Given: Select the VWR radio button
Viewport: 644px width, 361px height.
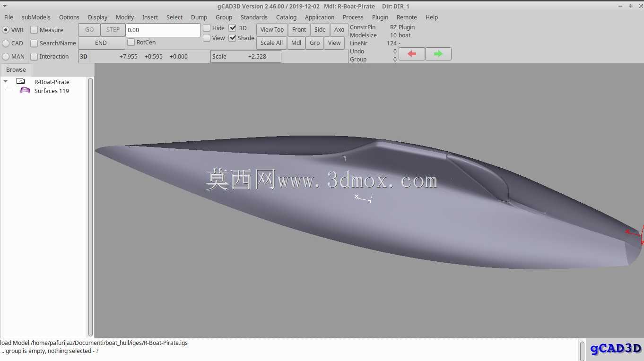Looking at the screenshot, I should [6, 30].
